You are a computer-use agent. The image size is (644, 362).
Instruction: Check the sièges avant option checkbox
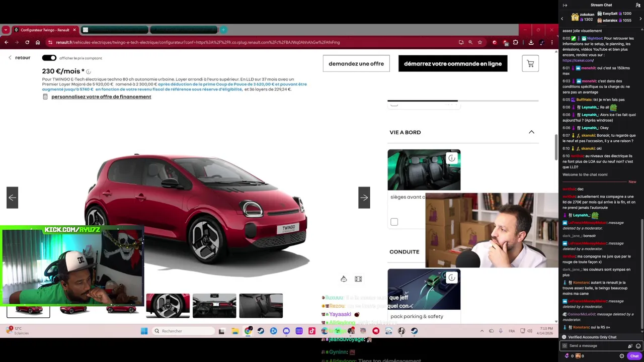tap(394, 222)
